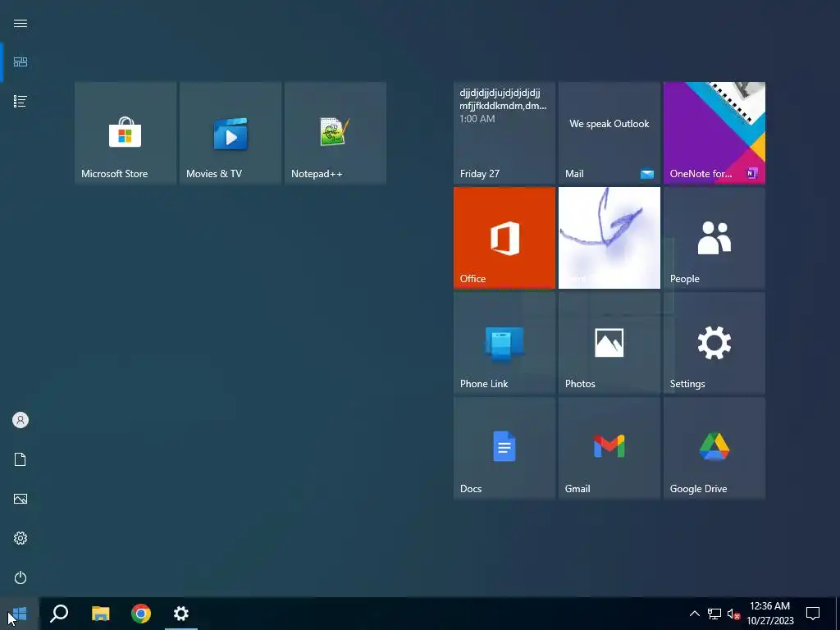
Task: Click the Windows Start button on the taskbar
Action: pos(20,614)
